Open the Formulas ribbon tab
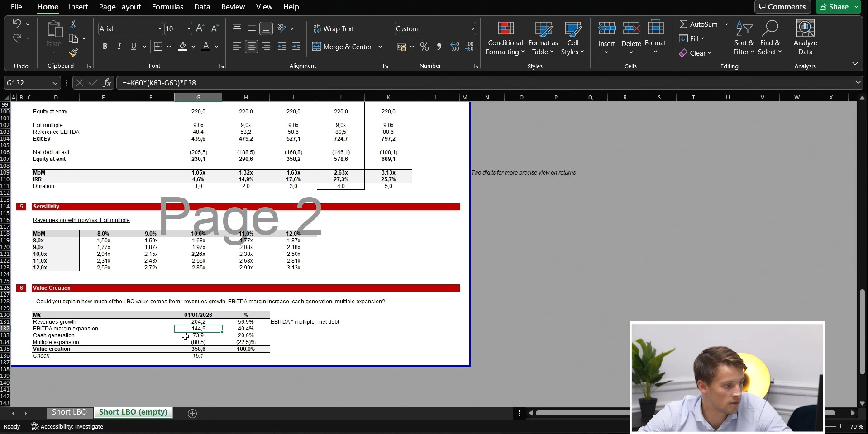 [167, 7]
